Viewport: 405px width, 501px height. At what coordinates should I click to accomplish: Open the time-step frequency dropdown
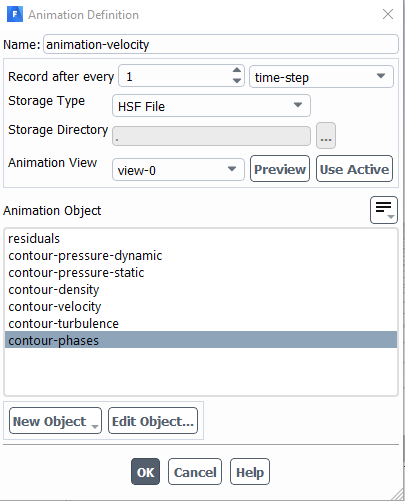(x=321, y=77)
